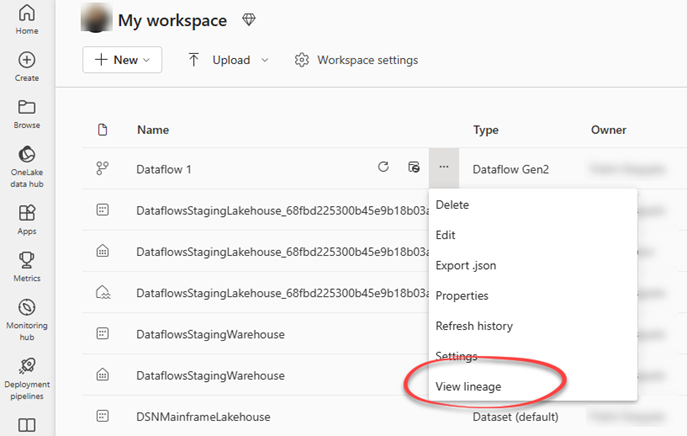The height and width of the screenshot is (436, 687).
Task: Choose Edit from the context menu
Action: 445,235
